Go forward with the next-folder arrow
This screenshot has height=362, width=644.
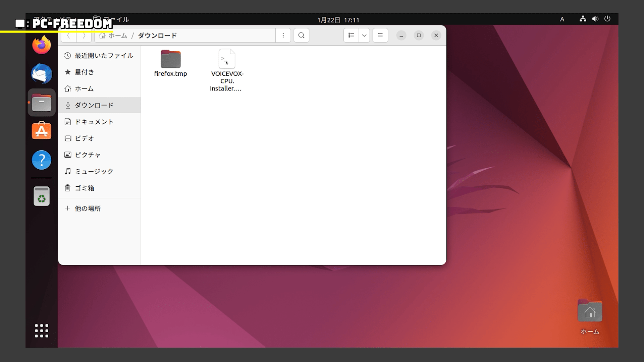point(84,35)
